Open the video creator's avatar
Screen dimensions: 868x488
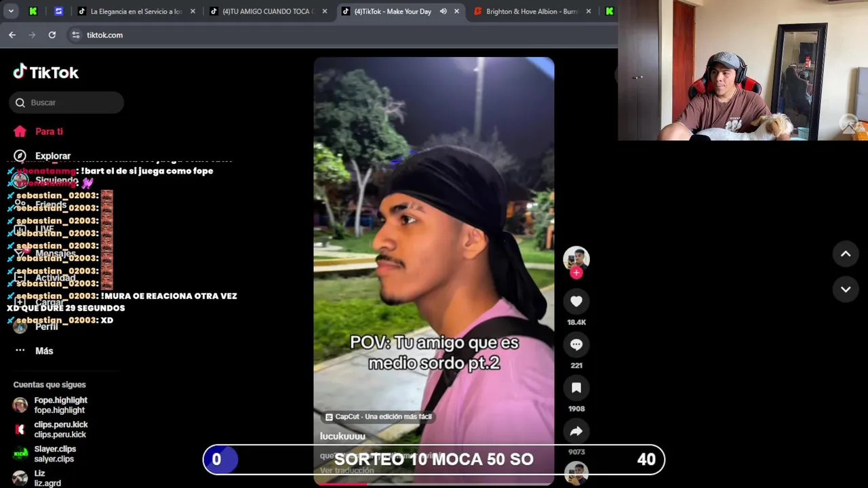tap(576, 259)
